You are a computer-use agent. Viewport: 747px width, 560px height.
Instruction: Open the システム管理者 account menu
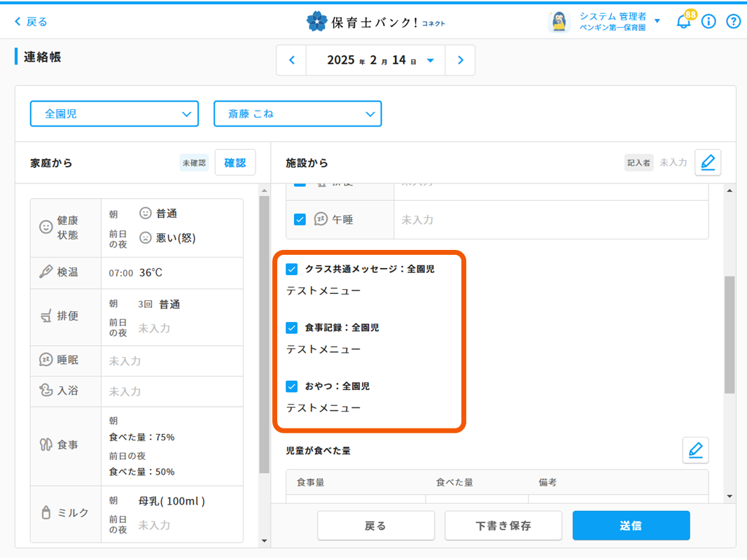tap(618, 21)
